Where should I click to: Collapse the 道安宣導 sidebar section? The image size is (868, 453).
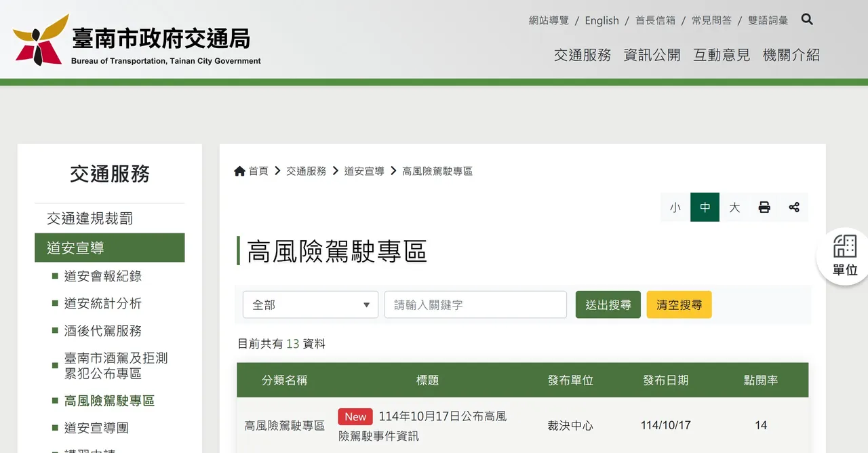pyautogui.click(x=109, y=248)
